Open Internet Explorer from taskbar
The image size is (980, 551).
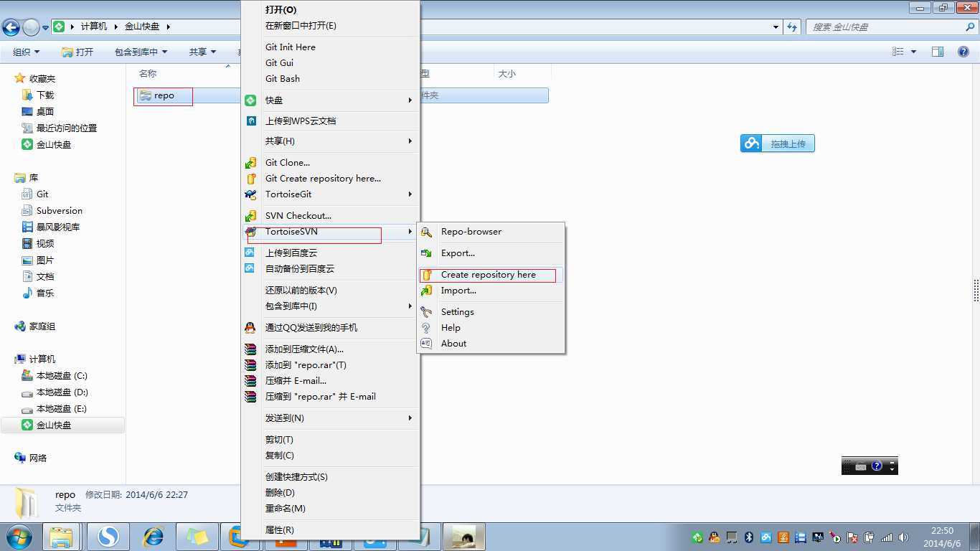(x=154, y=537)
